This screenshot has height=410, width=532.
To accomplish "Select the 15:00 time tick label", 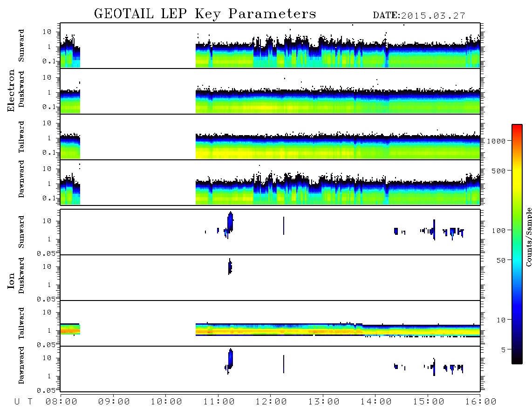I will [x=429, y=402].
